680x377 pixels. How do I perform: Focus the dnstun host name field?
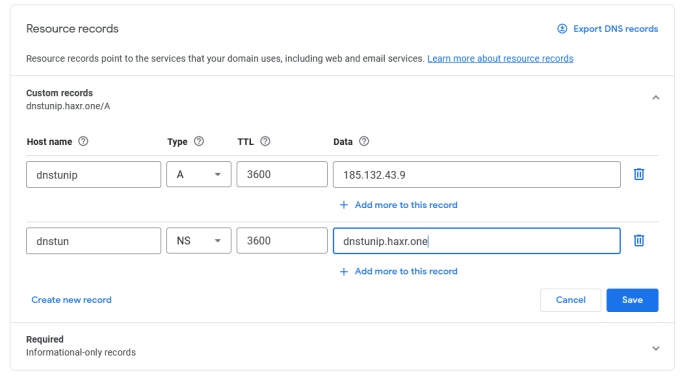point(93,241)
